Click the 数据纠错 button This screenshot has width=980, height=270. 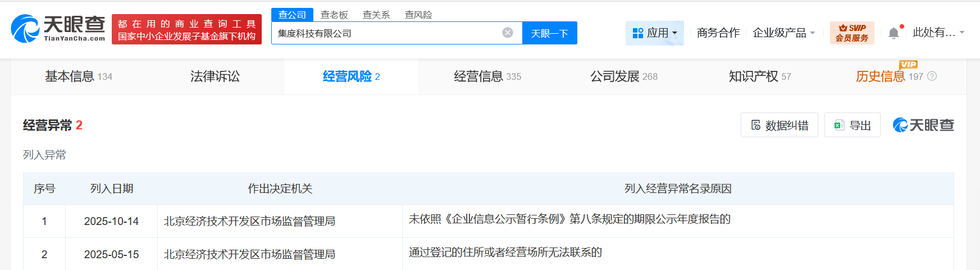point(779,125)
